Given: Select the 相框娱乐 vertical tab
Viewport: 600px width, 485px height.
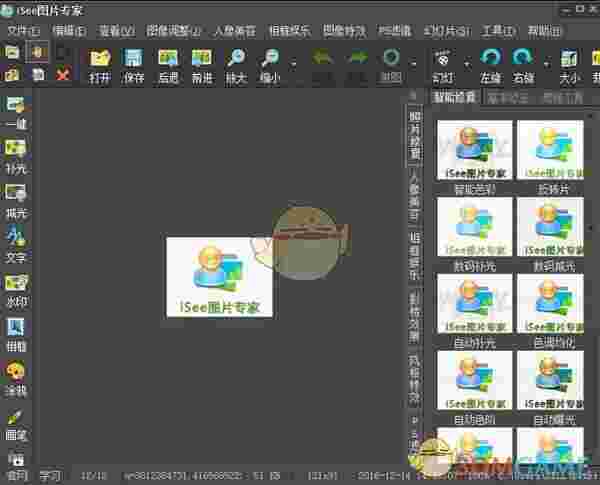Looking at the screenshot, I should (415, 256).
